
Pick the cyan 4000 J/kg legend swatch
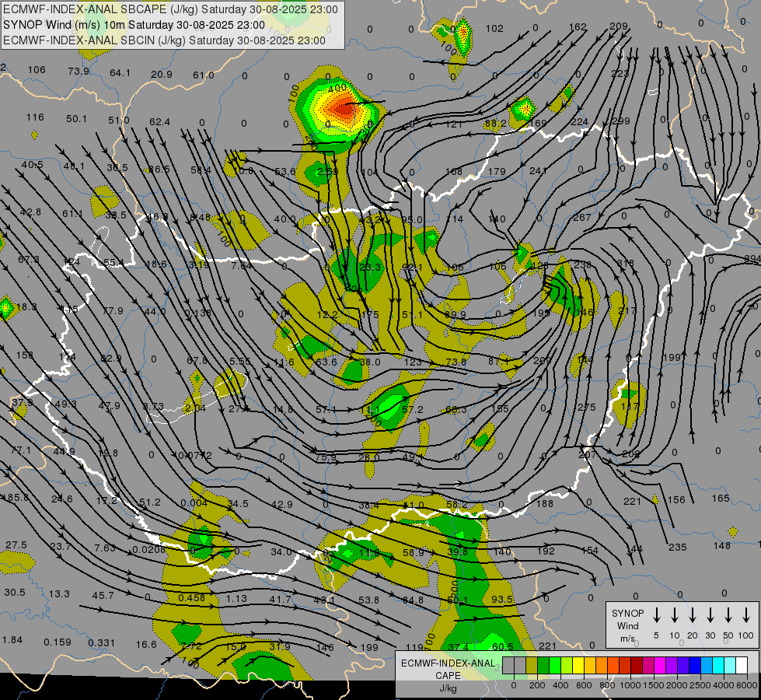click(717, 666)
